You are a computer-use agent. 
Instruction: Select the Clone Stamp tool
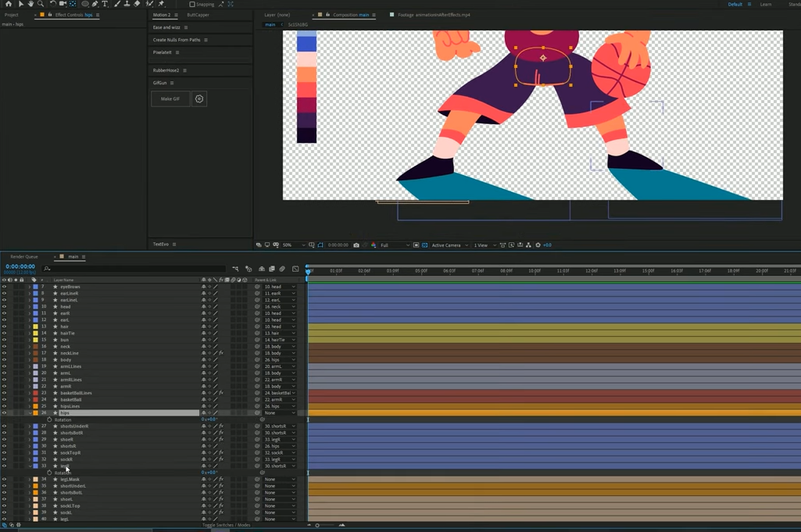click(127, 4)
